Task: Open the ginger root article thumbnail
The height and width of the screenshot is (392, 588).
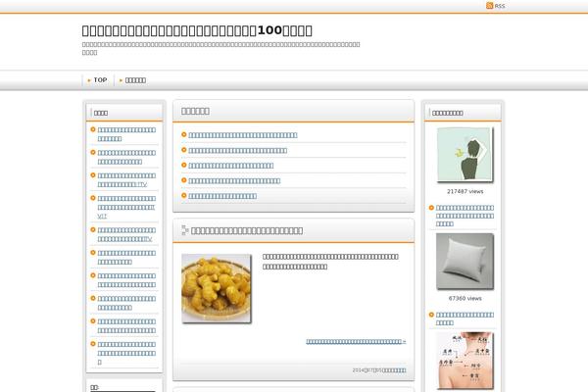Action: (217, 288)
